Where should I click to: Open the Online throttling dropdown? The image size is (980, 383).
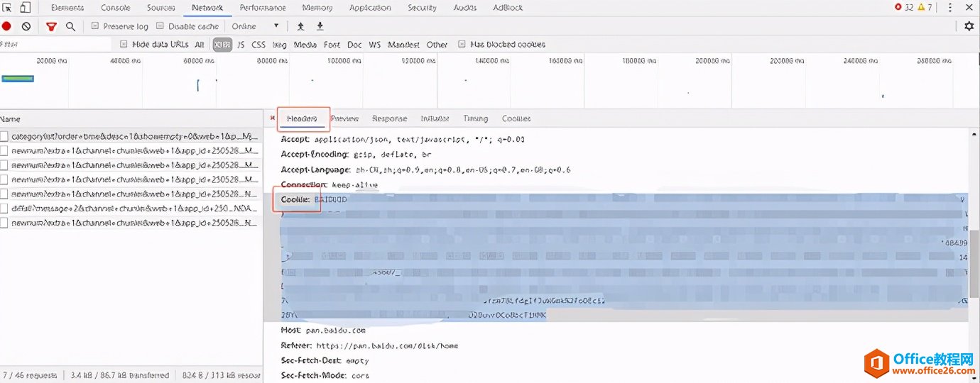[x=256, y=26]
